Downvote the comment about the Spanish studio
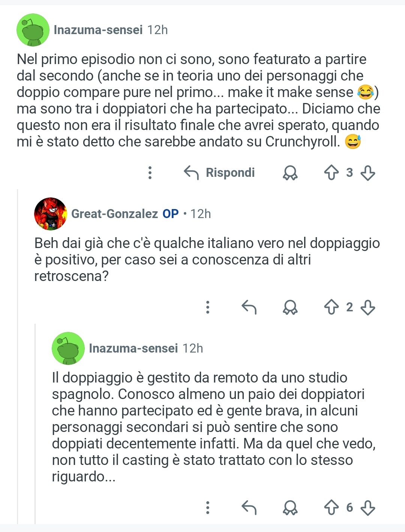 click(x=367, y=508)
